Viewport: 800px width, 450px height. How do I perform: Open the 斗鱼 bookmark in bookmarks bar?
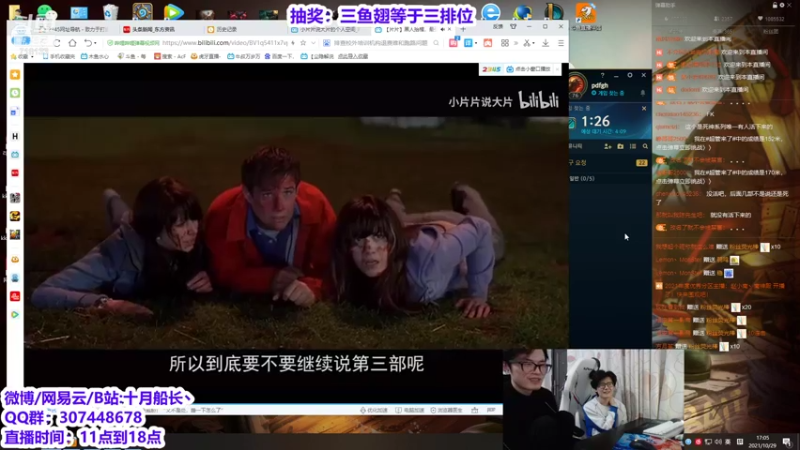[131, 57]
